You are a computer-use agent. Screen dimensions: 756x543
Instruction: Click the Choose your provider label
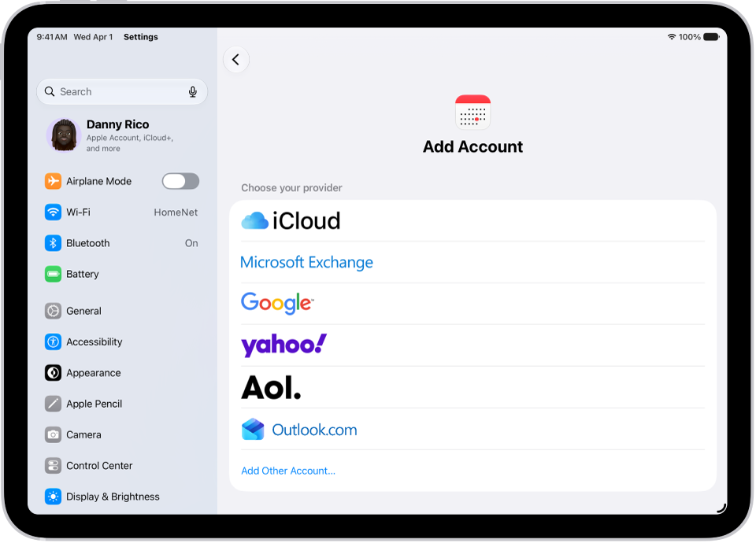coord(291,188)
